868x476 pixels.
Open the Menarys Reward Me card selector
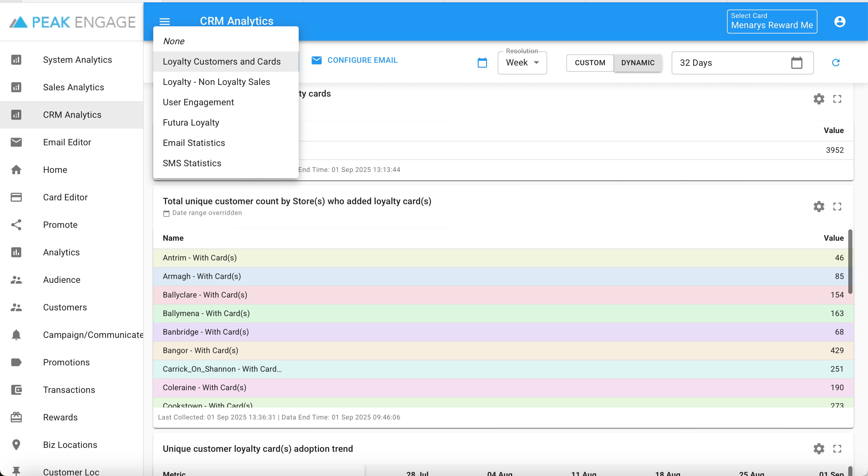tap(772, 21)
